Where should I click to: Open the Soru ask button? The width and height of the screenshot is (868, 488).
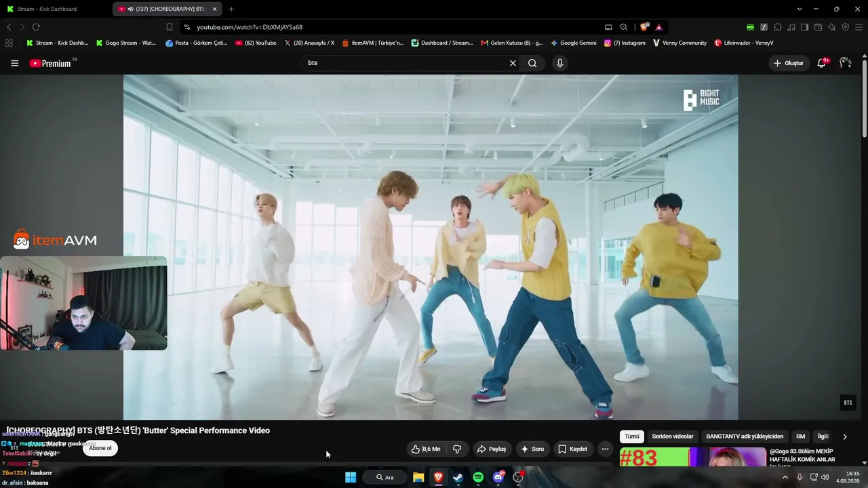pyautogui.click(x=532, y=449)
